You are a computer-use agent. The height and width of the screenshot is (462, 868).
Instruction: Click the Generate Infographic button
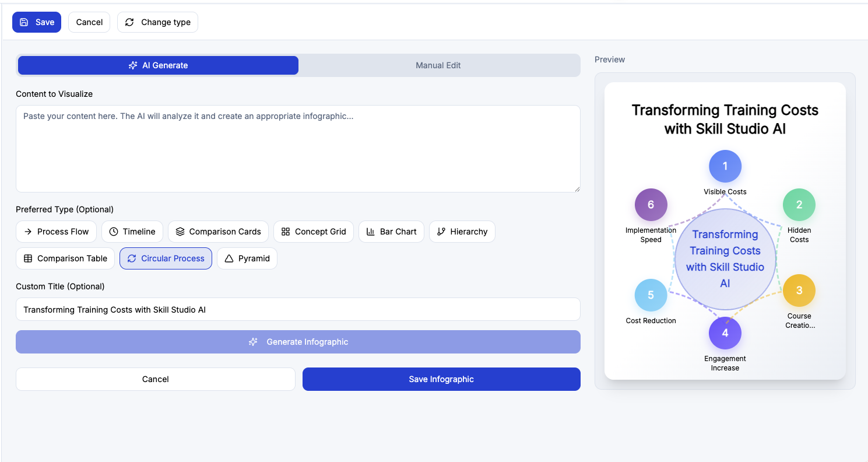tap(298, 342)
